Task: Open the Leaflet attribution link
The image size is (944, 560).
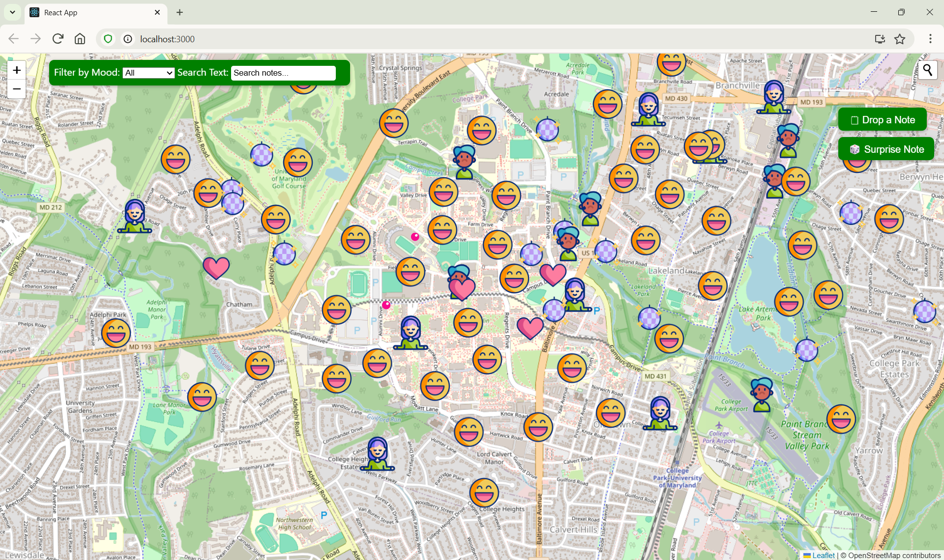Action: click(x=823, y=555)
